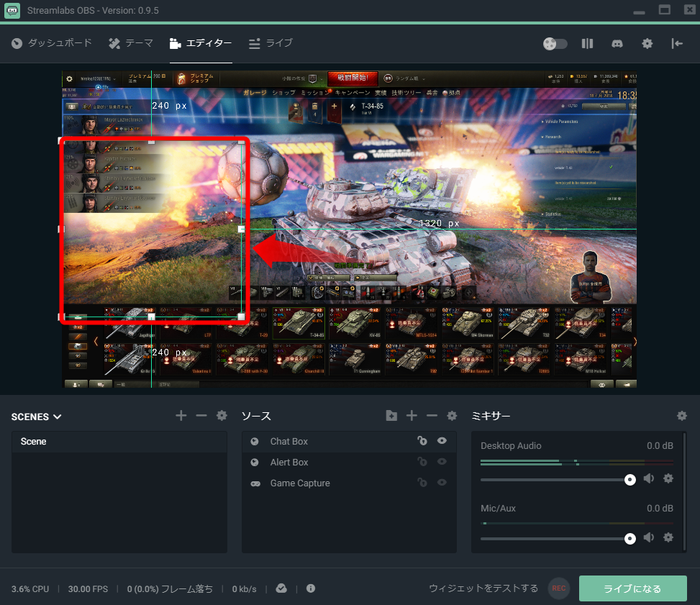This screenshot has height=605, width=700.
Task: Open settings gear in top bar
Action: 647,43
